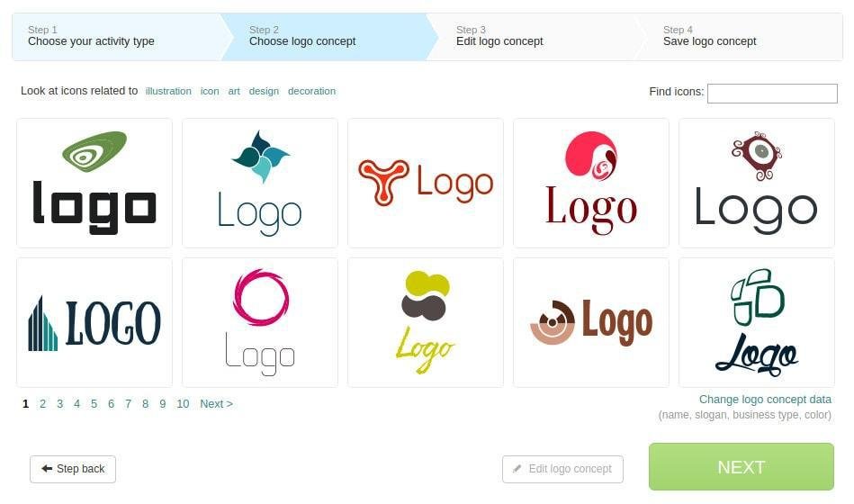Image resolution: width=854 pixels, height=504 pixels.
Task: Pick the magenta brush ring logo
Action: click(x=260, y=322)
